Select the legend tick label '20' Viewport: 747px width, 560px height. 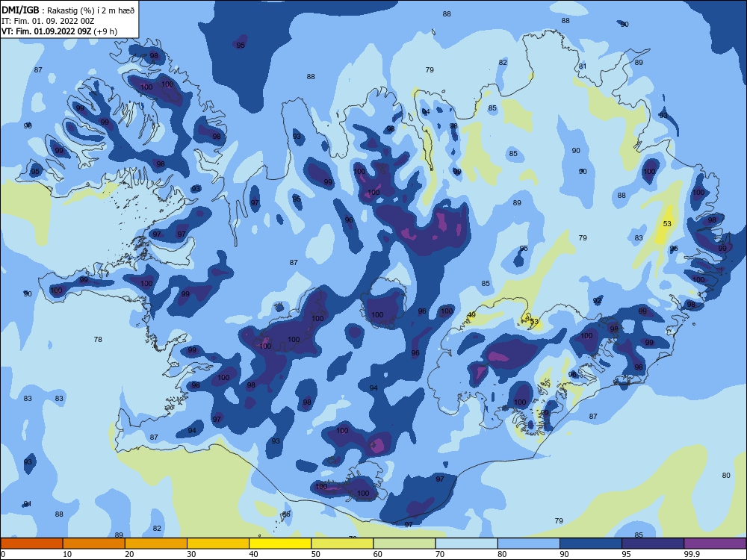click(129, 554)
